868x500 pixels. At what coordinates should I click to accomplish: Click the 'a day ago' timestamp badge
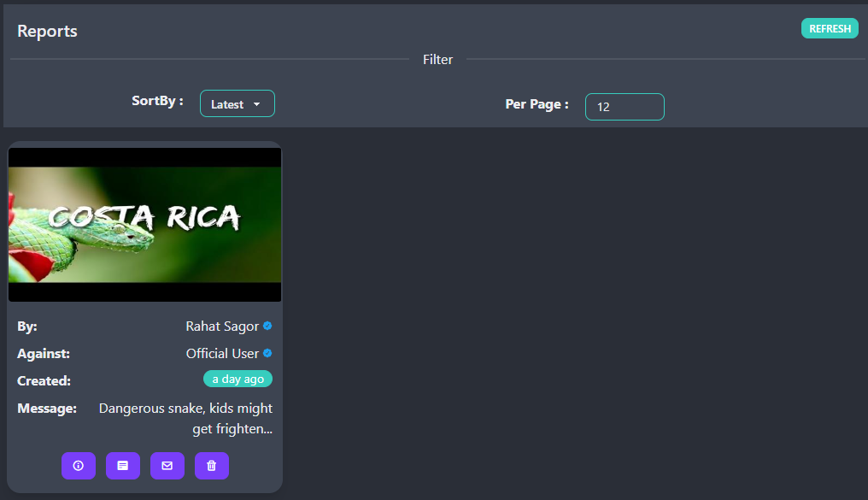pyautogui.click(x=238, y=379)
